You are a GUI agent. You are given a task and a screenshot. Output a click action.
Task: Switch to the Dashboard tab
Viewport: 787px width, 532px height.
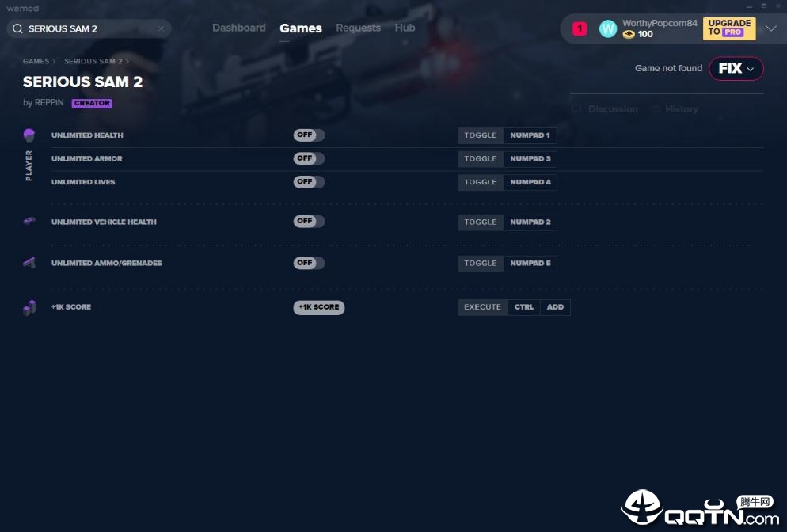239,28
